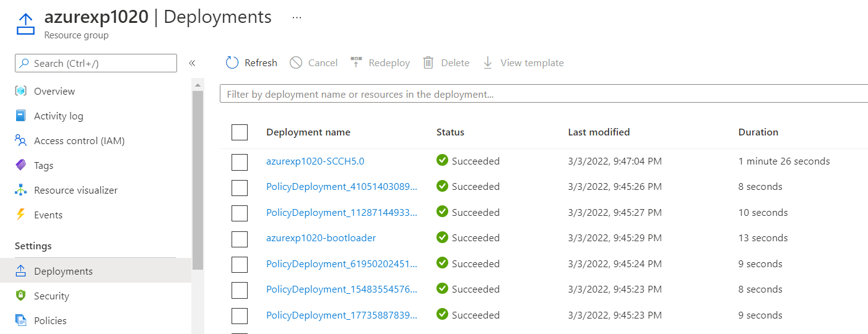Collapse the sidebar with the double chevron
The height and width of the screenshot is (334, 868).
click(x=192, y=63)
